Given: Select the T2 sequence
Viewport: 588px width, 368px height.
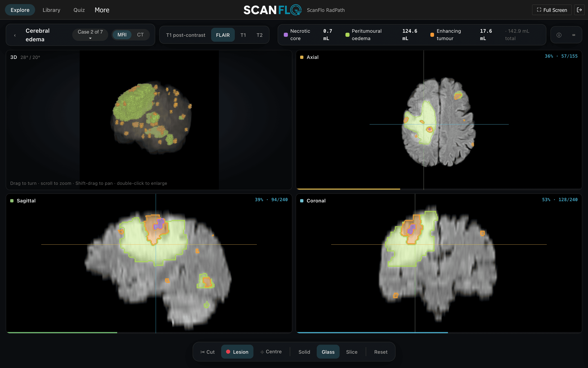Looking at the screenshot, I should click(259, 35).
